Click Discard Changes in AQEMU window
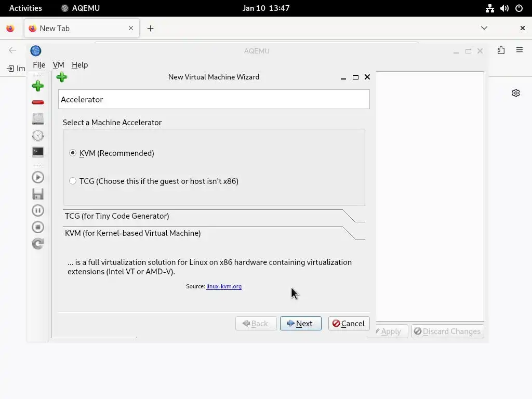Viewport: 532px width, 399px height. [447, 331]
